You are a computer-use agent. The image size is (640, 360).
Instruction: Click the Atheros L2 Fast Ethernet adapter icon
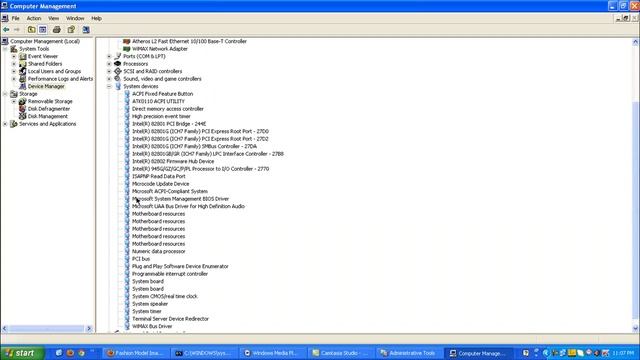pyautogui.click(x=127, y=41)
